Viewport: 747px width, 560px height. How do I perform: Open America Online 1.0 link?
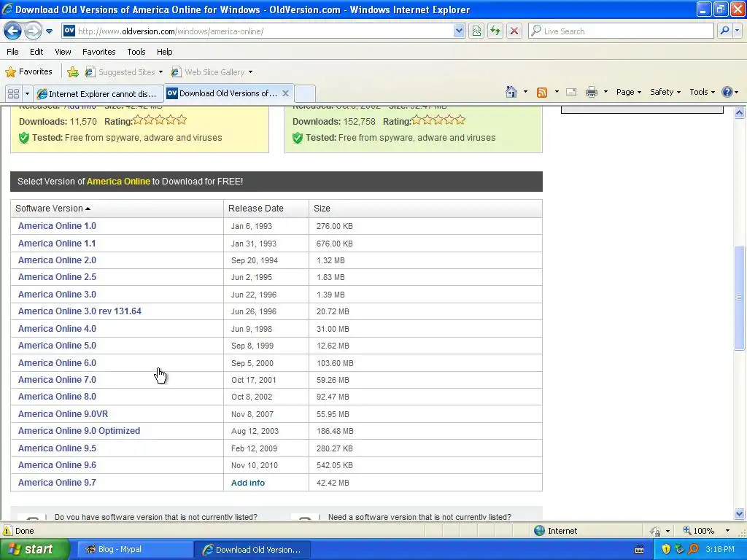pos(57,226)
